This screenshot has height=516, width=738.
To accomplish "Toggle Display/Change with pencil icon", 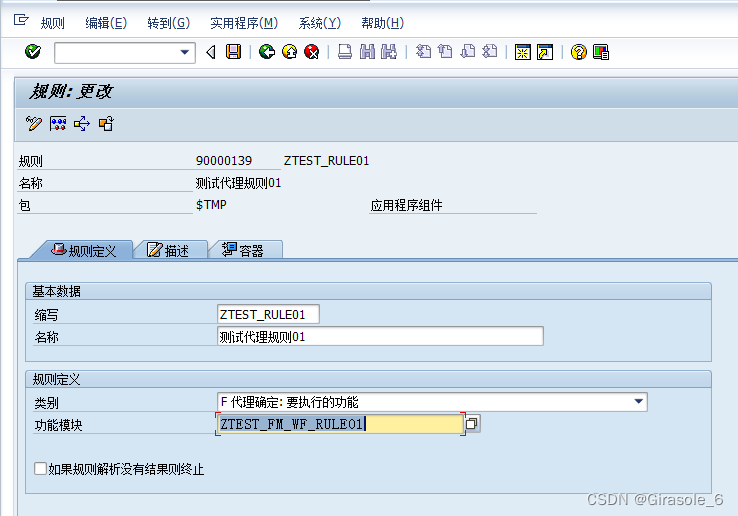I will [x=33, y=123].
